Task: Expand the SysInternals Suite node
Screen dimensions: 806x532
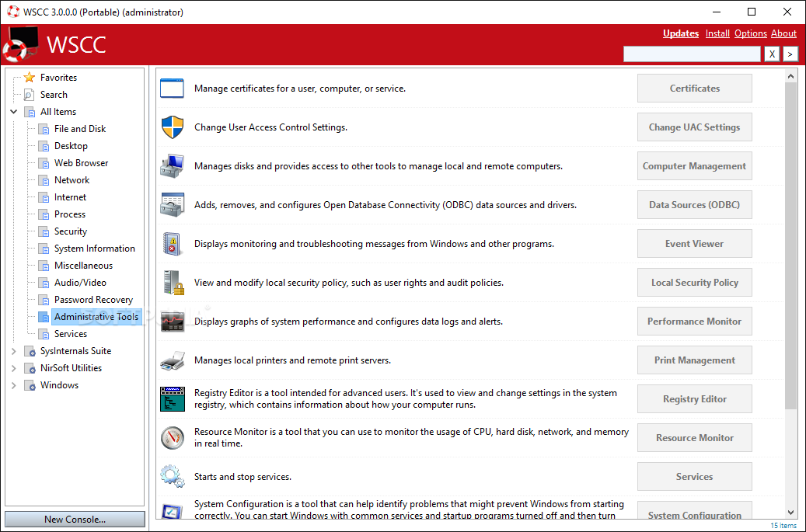Action: coord(14,351)
